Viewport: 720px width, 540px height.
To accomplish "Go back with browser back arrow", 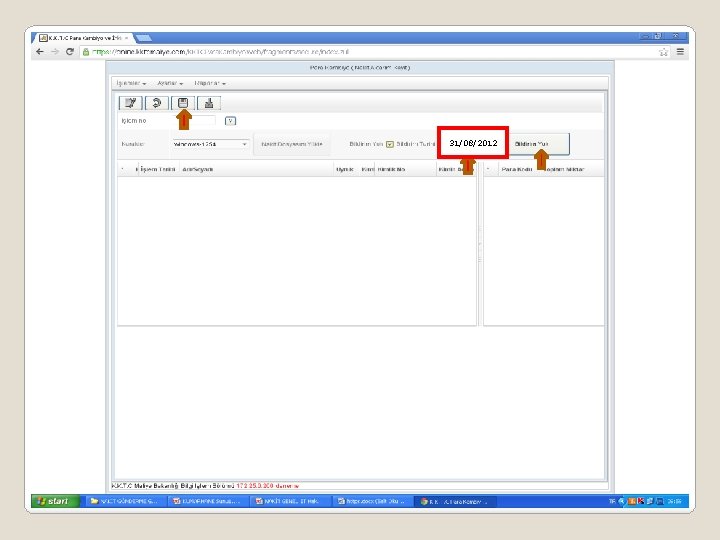I will point(40,51).
